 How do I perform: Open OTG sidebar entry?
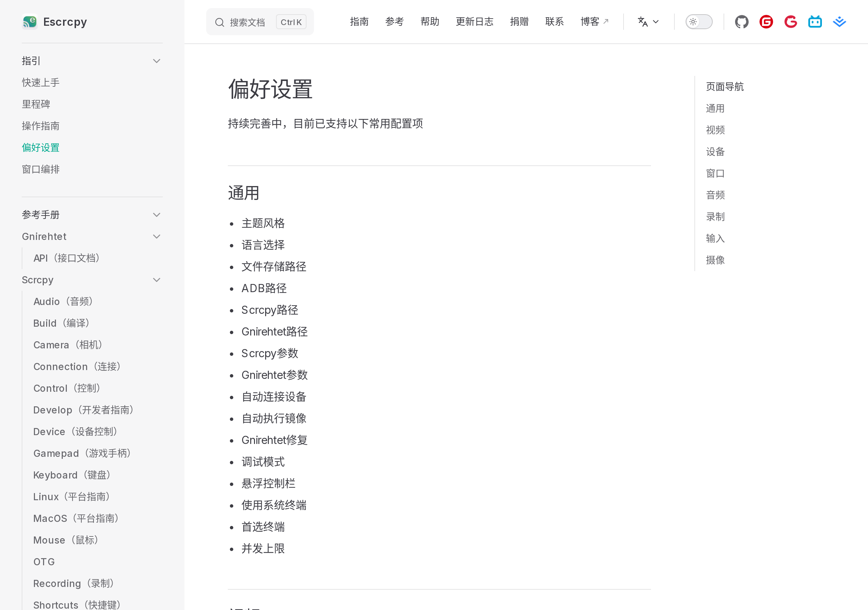[44, 562]
